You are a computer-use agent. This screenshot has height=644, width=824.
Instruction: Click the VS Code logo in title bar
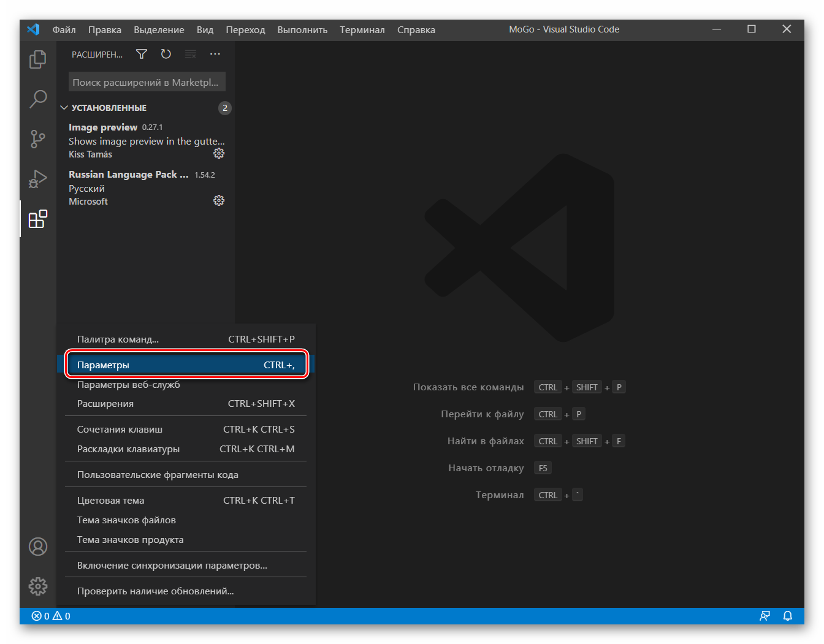coord(34,29)
